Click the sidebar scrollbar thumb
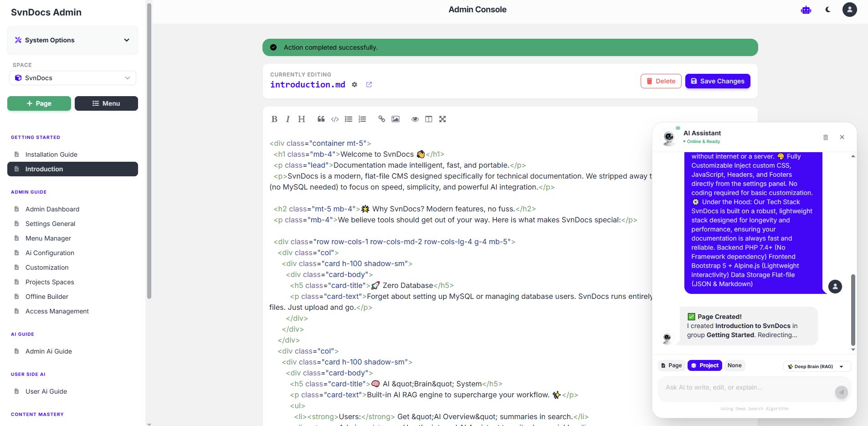868x426 pixels. pyautogui.click(x=149, y=150)
